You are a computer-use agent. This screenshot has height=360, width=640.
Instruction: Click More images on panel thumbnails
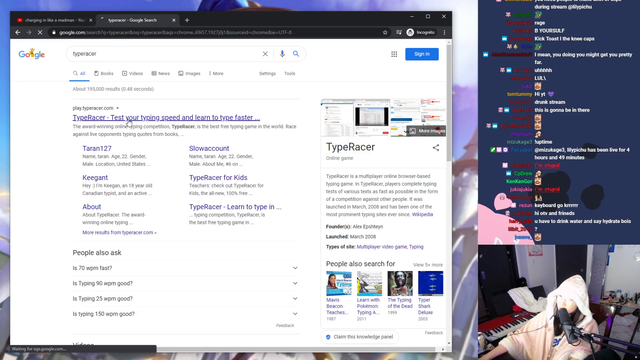tap(427, 131)
